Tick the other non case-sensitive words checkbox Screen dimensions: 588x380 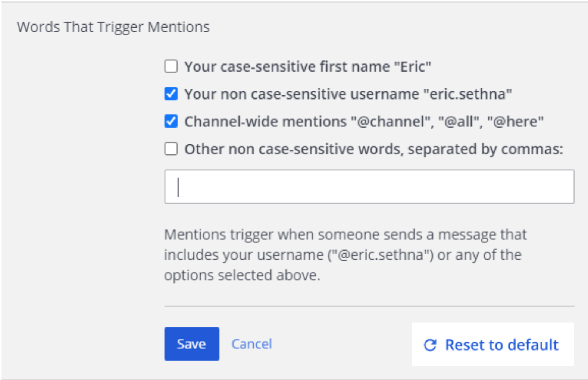click(x=171, y=149)
